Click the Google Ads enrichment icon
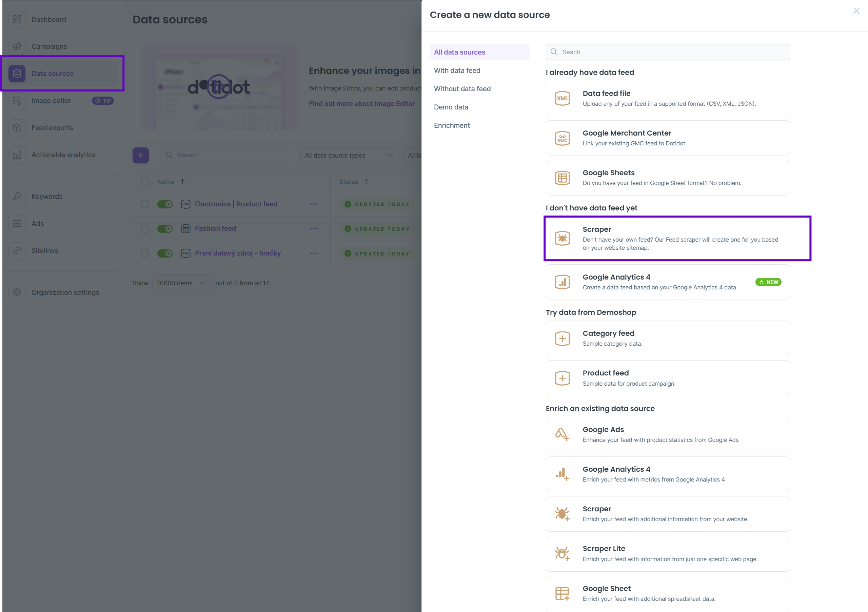Screen dimensions: 868x612 click(x=562, y=434)
